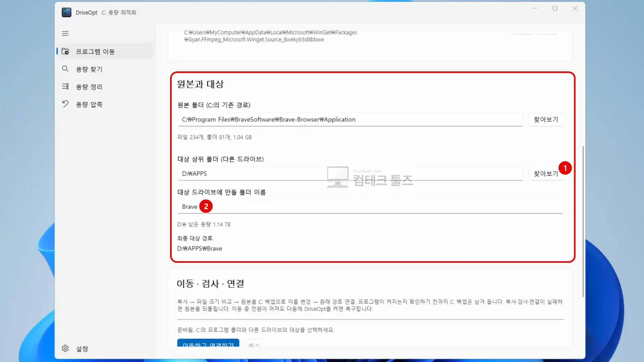This screenshot has height=362, width=644.
Task: Click the 원본과 대상 section heading
Action: (x=200, y=84)
